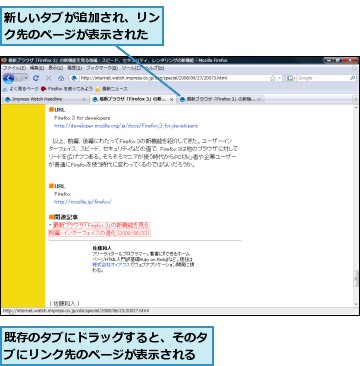Click the Firefox icon in the title bar
The height and width of the screenshot is (366, 360).
(x=4, y=60)
